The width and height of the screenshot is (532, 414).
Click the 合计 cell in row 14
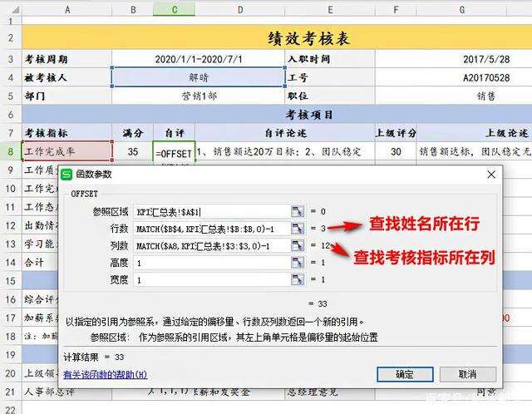(x=40, y=263)
